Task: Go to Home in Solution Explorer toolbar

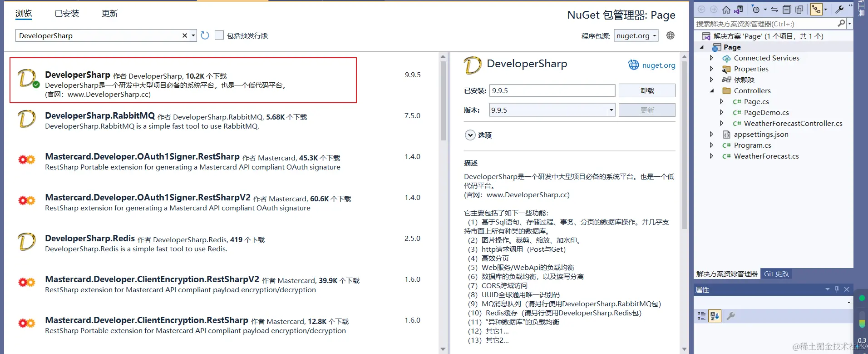Action: coord(726,10)
